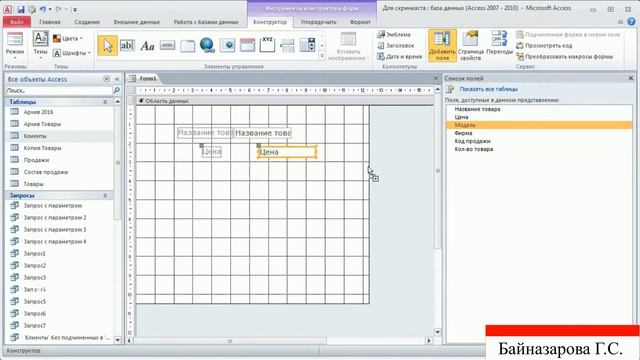Select the highlighted Цена text box on form
Viewport: 640px width, 360px height.
pyautogui.click(x=287, y=152)
